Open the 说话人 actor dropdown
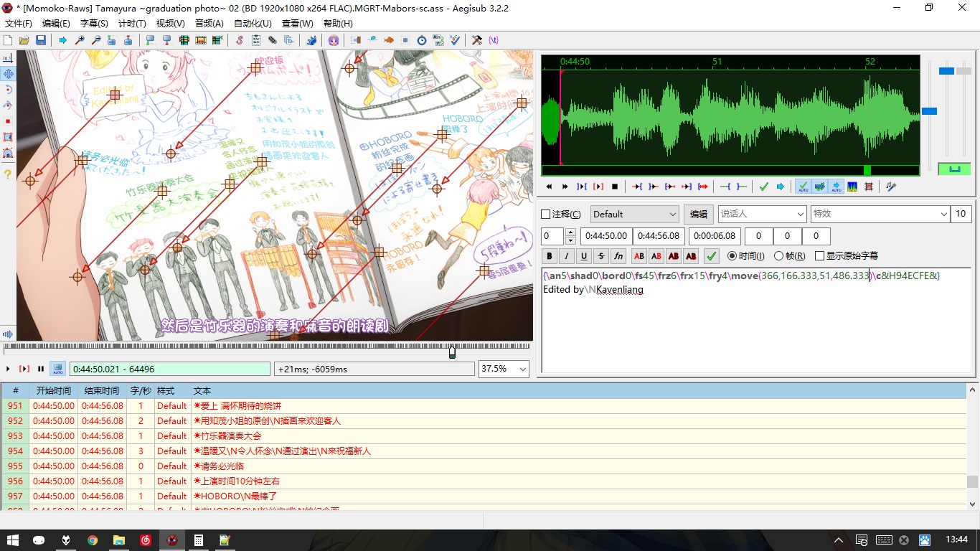980x551 pixels. (763, 215)
